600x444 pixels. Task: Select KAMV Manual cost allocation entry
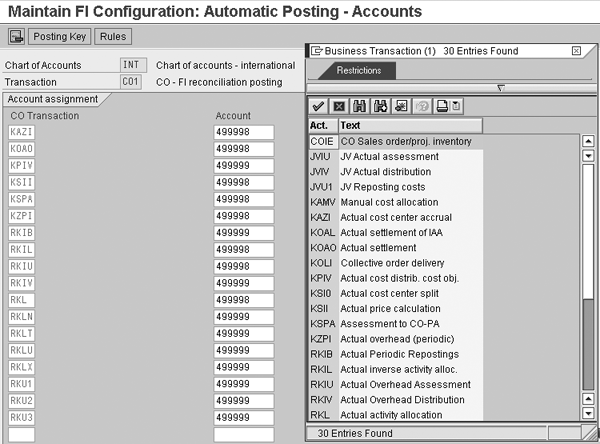point(396,202)
